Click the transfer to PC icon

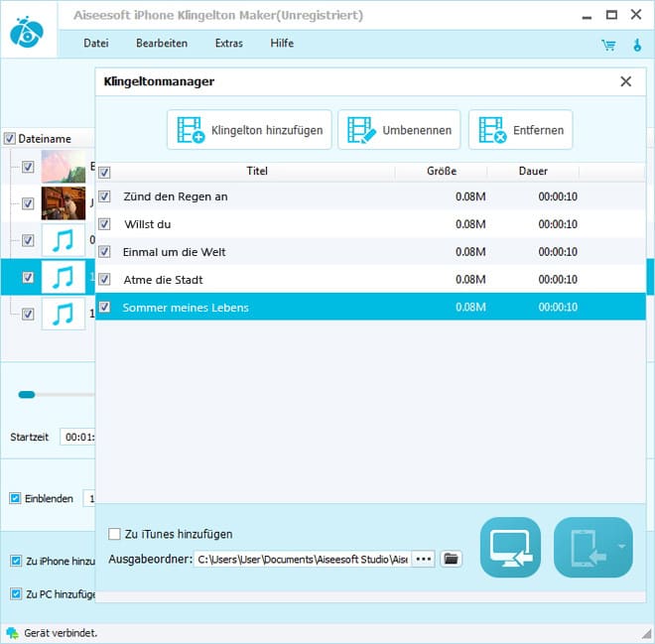(x=510, y=547)
